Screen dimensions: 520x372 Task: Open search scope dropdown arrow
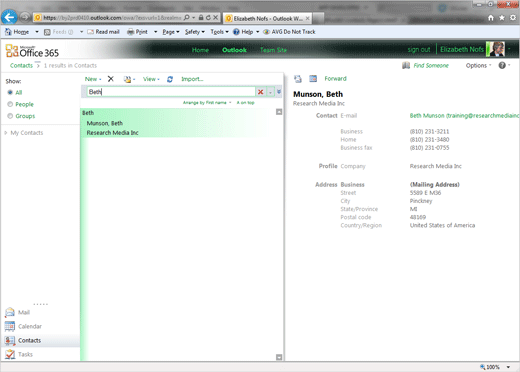tap(270, 92)
